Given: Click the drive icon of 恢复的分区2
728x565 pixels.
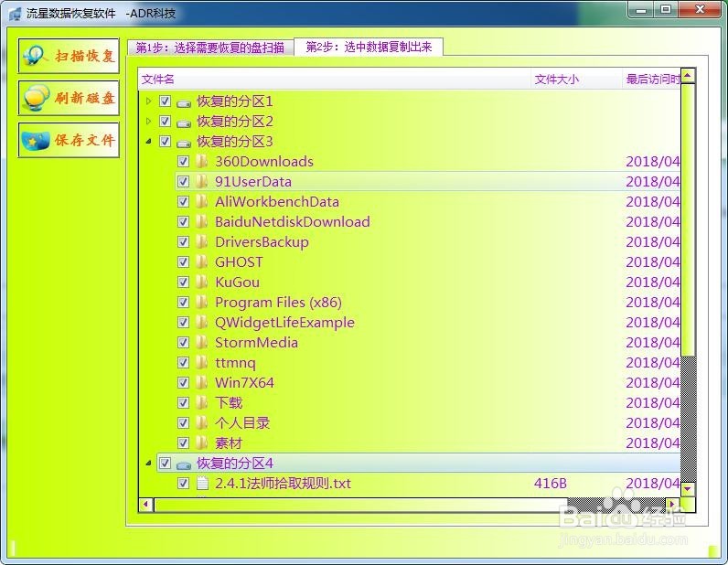Looking at the screenshot, I should (184, 123).
